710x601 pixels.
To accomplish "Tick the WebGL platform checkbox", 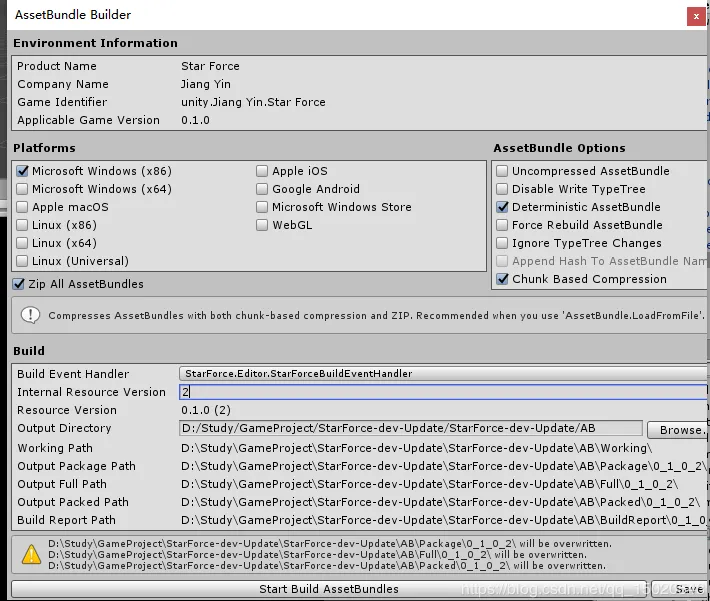I will [x=262, y=225].
